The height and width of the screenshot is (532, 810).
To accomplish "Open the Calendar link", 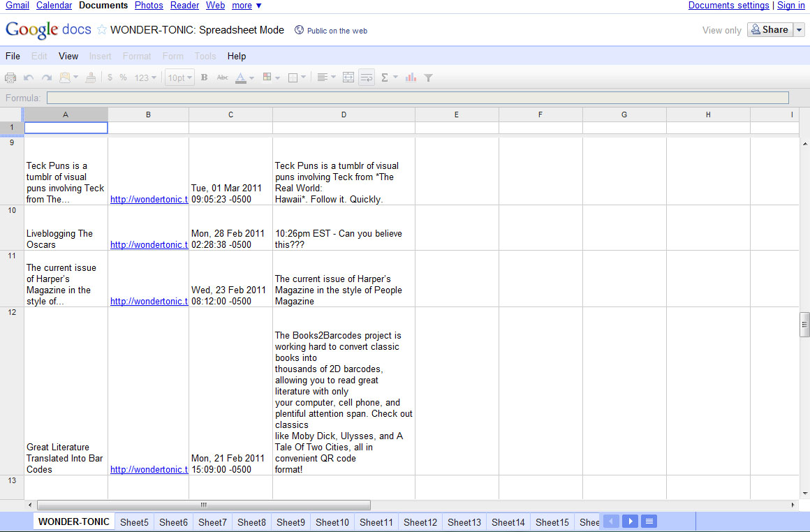I will click(x=54, y=5).
